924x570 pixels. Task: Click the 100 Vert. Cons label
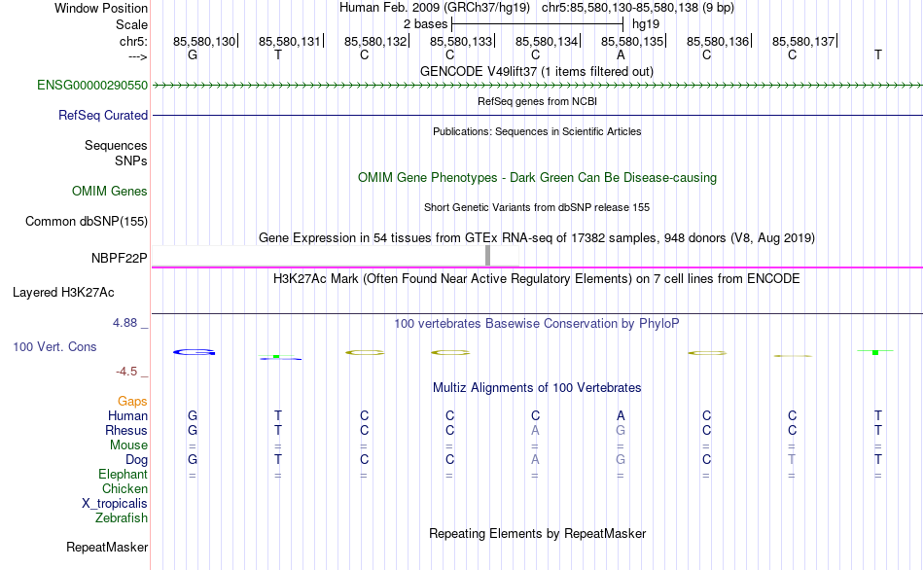[x=54, y=347]
